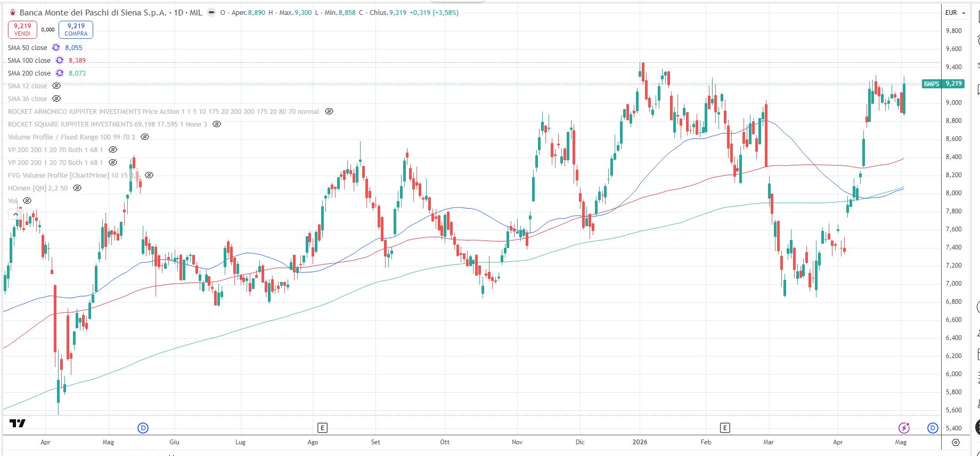Click the 6,200 level on the price scale

[x=953, y=356]
